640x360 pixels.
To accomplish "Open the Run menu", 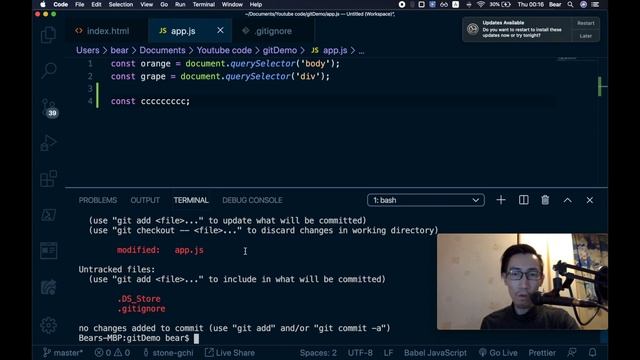I will click(x=180, y=4).
